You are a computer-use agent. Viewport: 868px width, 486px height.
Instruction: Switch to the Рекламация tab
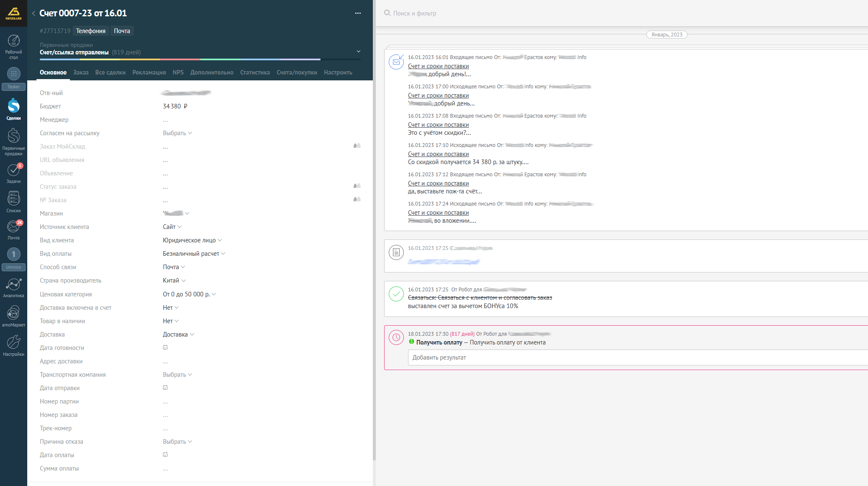[149, 72]
